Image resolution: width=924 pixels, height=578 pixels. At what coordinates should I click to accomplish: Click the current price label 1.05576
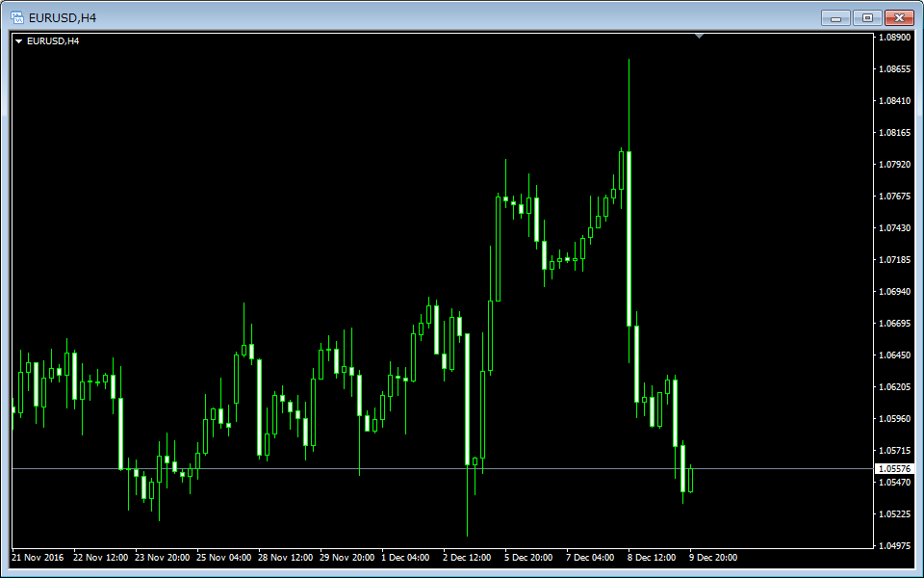pos(894,469)
